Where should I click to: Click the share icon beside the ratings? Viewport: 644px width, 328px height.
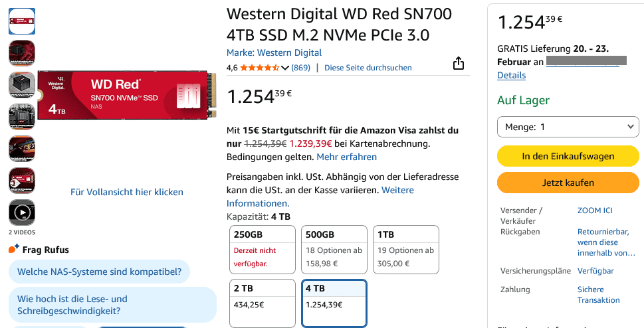(x=458, y=64)
